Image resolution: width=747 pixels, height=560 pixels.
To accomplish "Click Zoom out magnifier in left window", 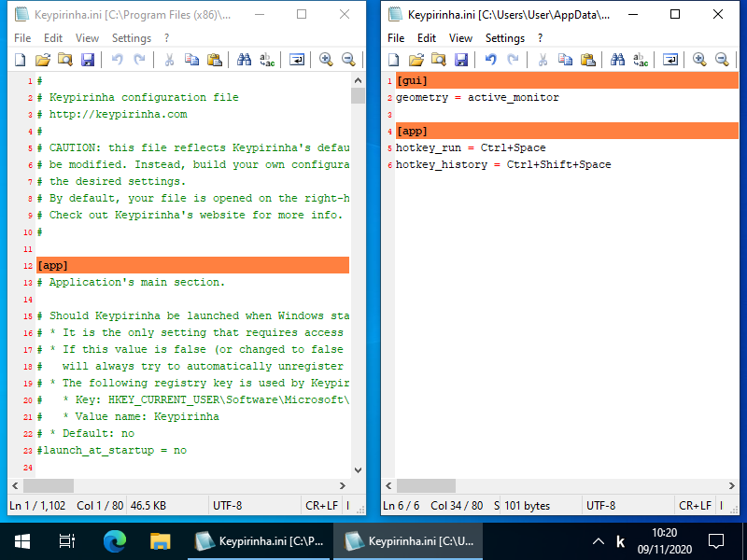I will pos(348,60).
